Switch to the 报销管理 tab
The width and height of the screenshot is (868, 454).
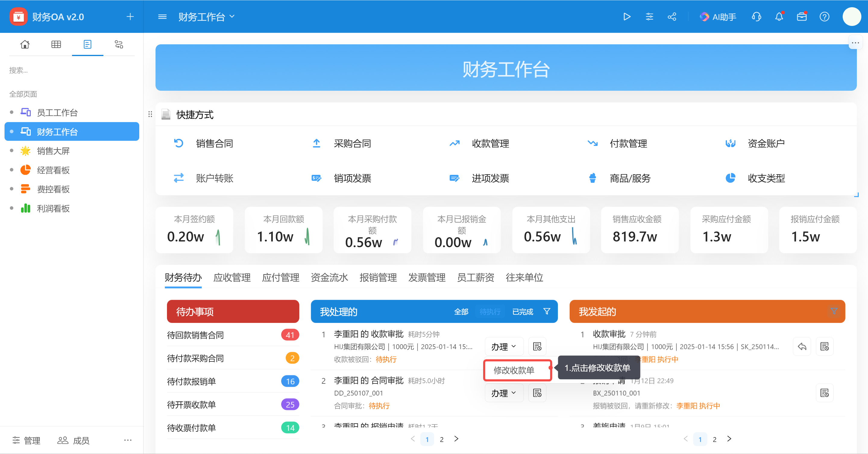click(378, 277)
